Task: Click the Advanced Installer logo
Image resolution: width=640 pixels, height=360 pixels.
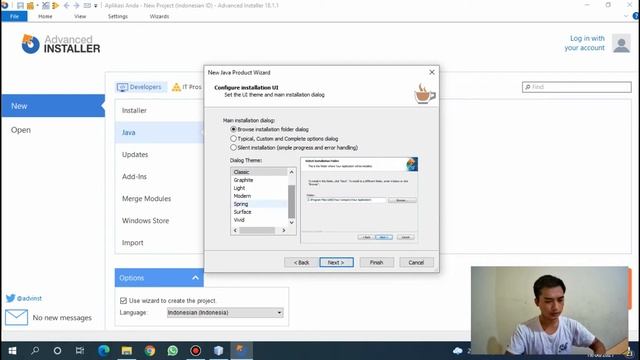Action: [x=61, y=44]
